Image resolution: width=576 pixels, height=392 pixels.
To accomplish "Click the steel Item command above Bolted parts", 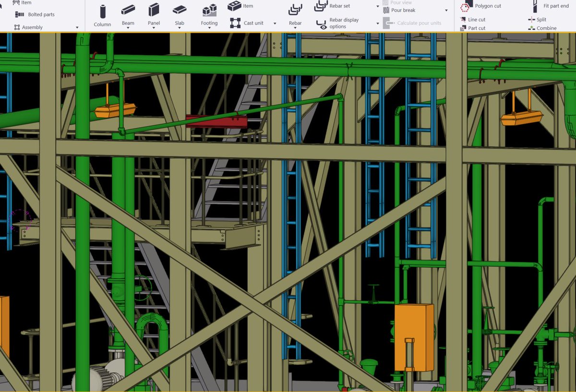I will [x=22, y=3].
